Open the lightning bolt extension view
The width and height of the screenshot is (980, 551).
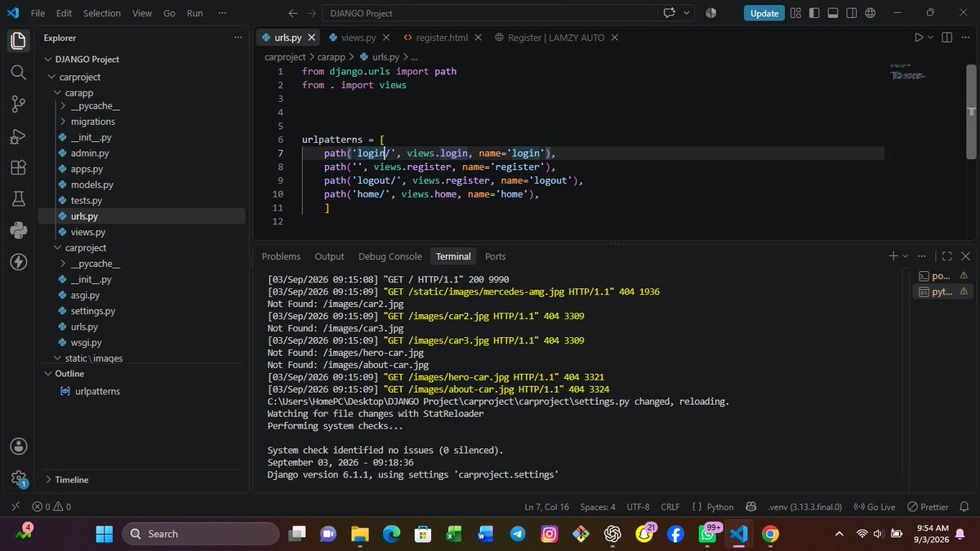19,262
